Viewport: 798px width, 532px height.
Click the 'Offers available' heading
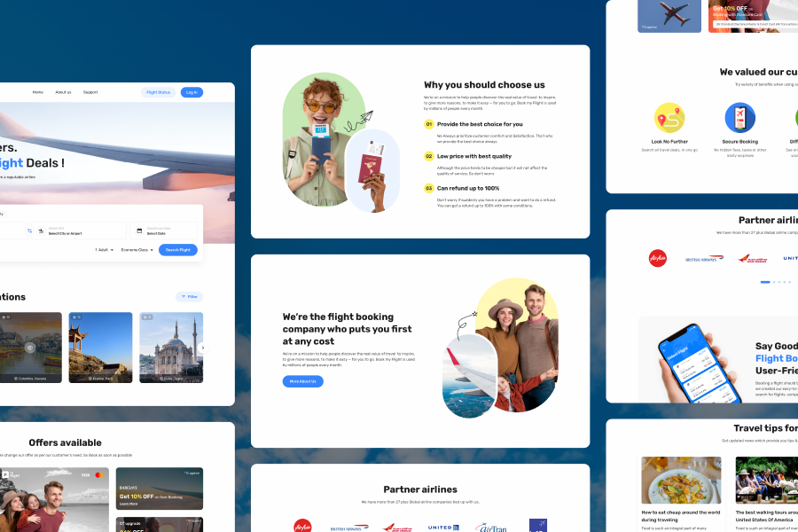tap(65, 443)
